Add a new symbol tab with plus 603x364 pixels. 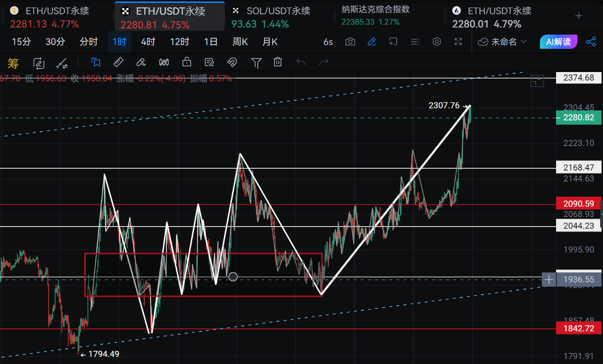[x=578, y=16]
